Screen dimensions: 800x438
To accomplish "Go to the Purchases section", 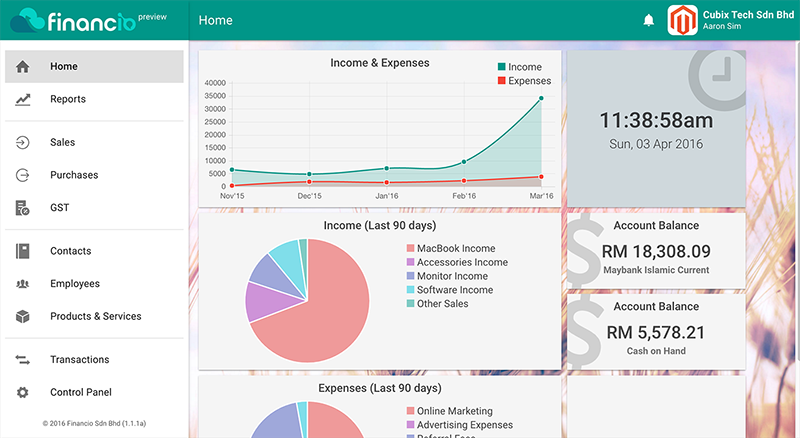I will coord(94,175).
